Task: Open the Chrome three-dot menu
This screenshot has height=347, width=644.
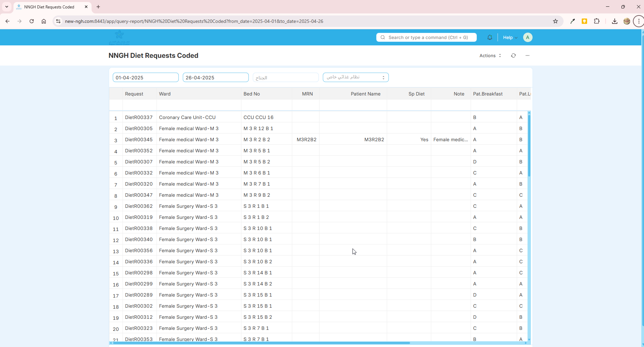Action: coord(639,21)
